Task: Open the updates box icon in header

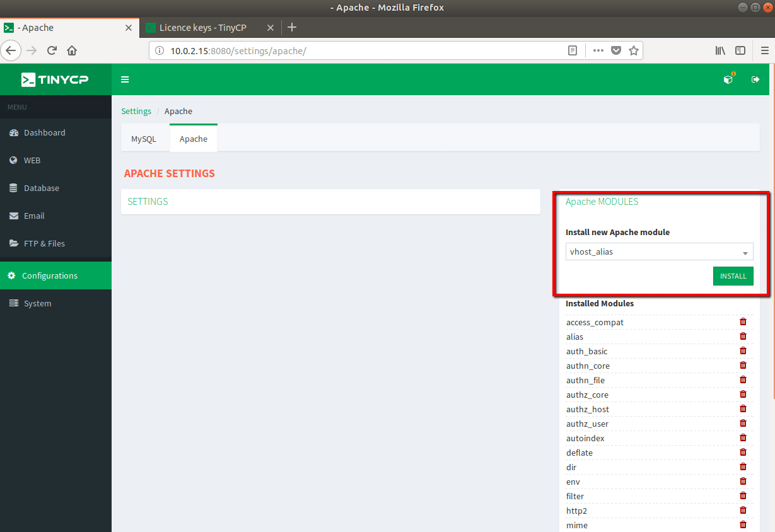Action: click(728, 79)
